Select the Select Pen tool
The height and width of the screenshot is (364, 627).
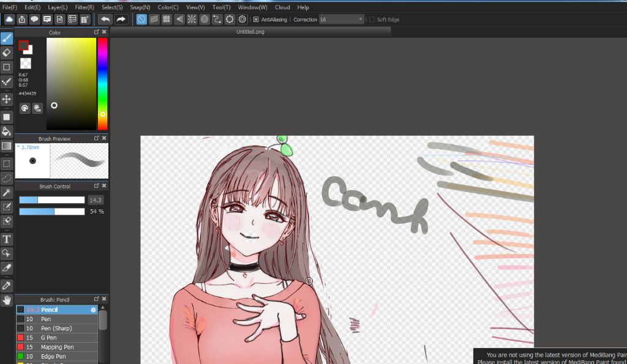point(6,207)
